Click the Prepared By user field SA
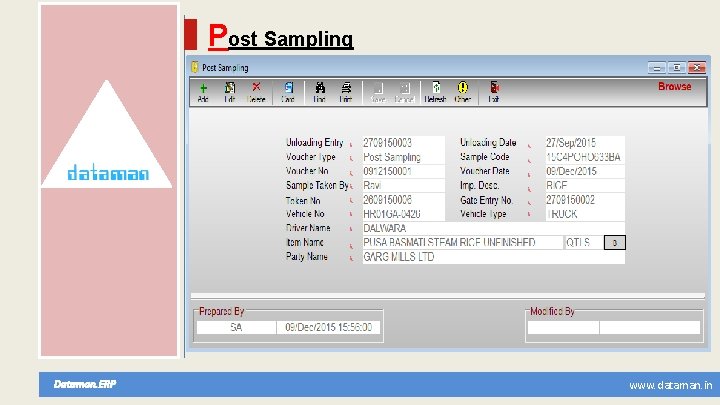 (236, 327)
